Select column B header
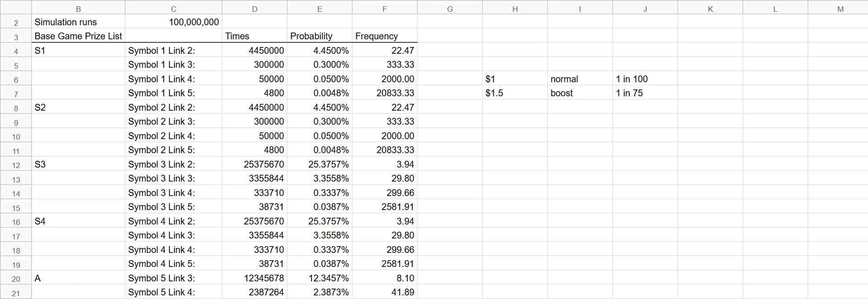 point(78,8)
